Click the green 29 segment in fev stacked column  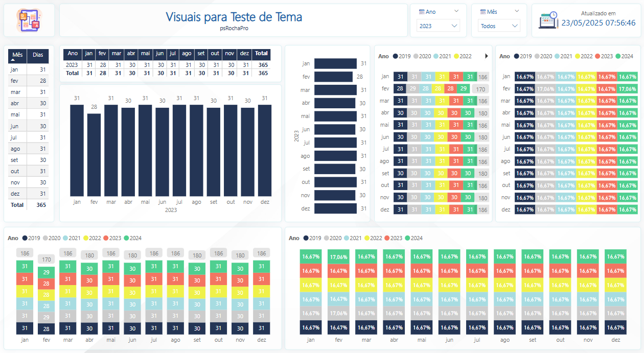[45, 272]
